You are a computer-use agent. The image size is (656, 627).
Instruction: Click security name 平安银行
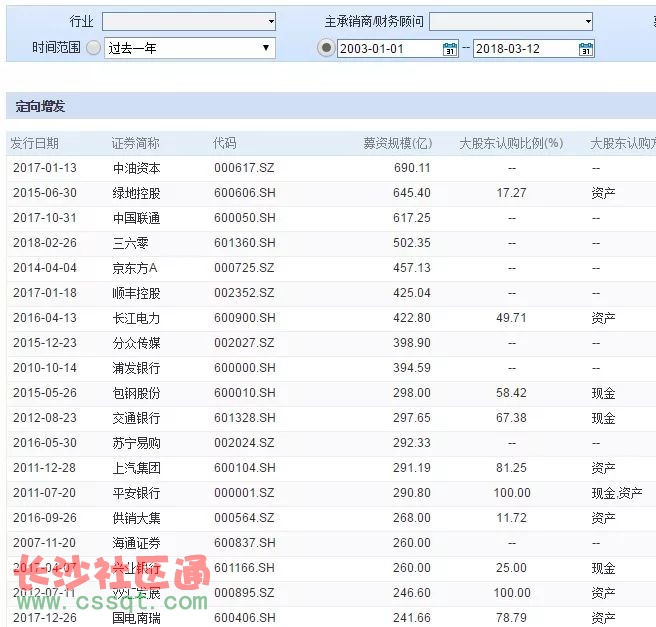136,493
